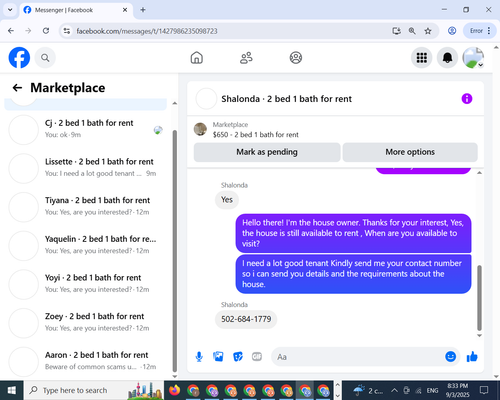Click the "Hello there! I'm the house owner" message
Viewport: 500px width, 400px height.
click(353, 233)
